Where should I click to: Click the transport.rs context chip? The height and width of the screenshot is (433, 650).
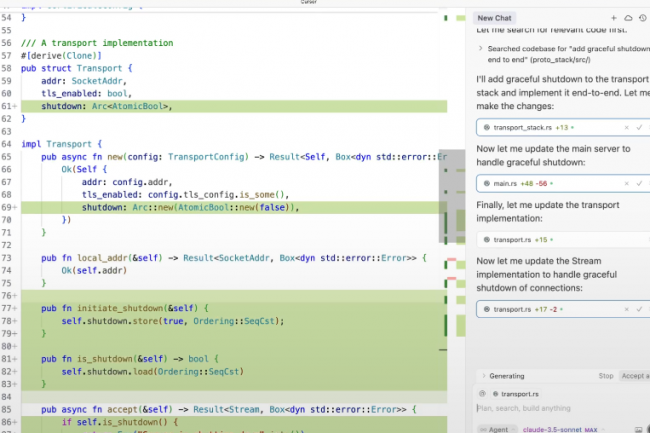(x=516, y=394)
